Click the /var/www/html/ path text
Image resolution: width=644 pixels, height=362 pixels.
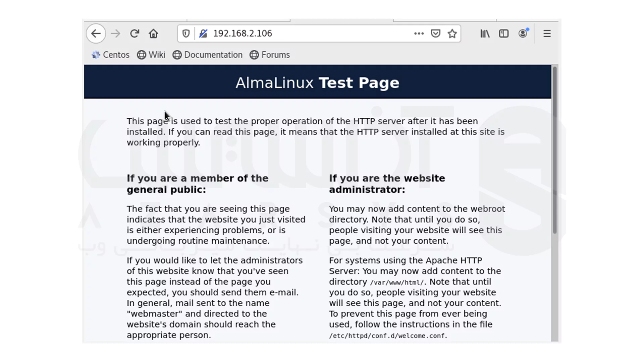(397, 283)
